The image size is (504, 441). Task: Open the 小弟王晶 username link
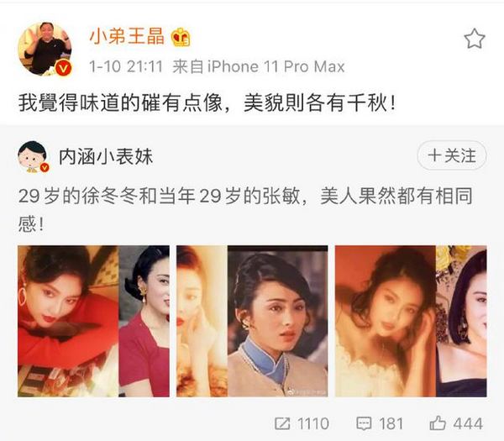click(x=127, y=36)
